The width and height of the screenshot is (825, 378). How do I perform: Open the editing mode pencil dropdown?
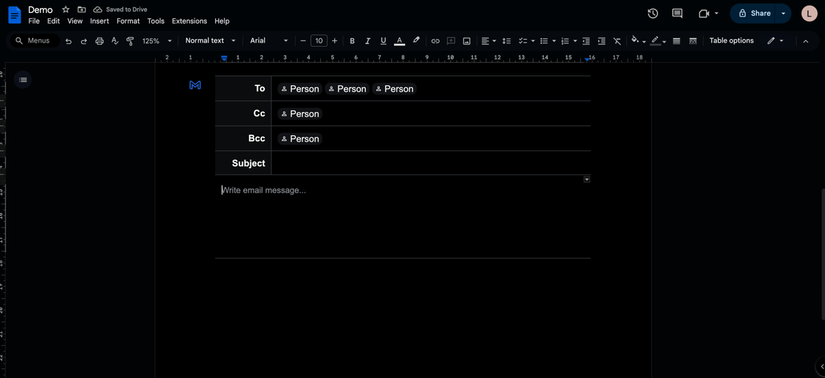775,41
